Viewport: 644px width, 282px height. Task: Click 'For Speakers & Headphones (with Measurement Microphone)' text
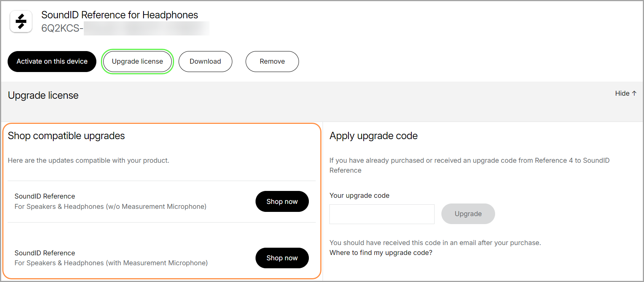[x=111, y=263]
